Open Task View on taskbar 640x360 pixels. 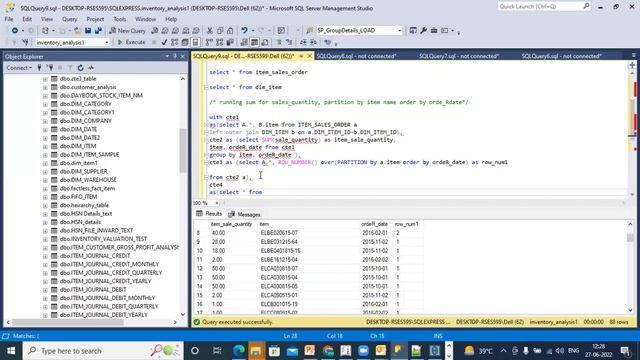coord(217,351)
